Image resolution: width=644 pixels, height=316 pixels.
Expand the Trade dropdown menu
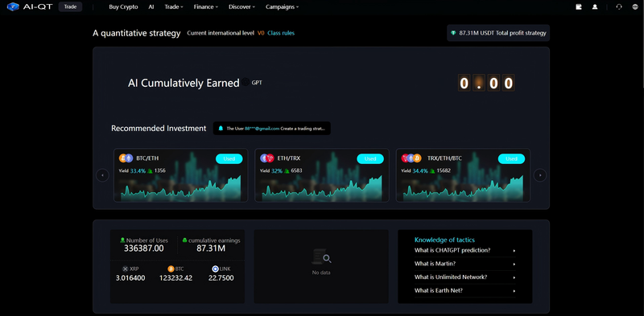(174, 7)
